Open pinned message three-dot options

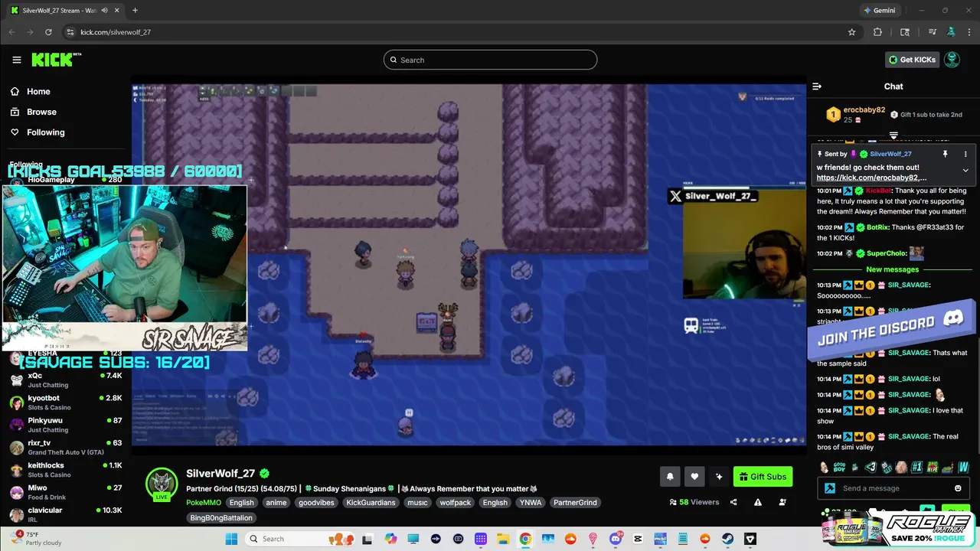pos(965,154)
